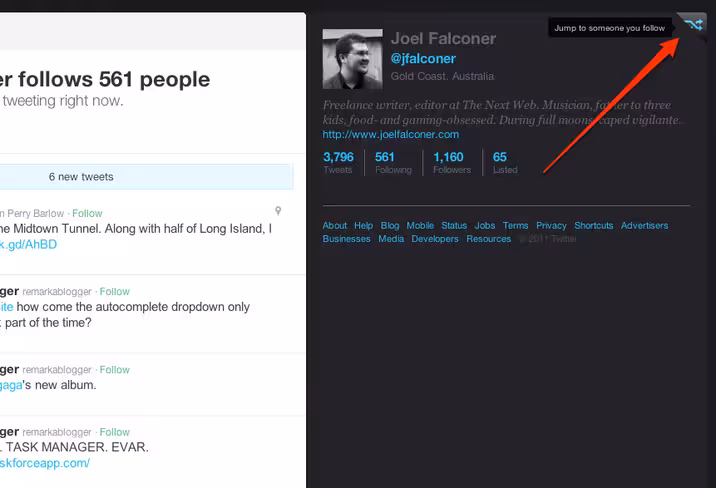View the 1,160 Followers stat
Image resolution: width=716 pixels, height=488 pixels.
(x=452, y=163)
